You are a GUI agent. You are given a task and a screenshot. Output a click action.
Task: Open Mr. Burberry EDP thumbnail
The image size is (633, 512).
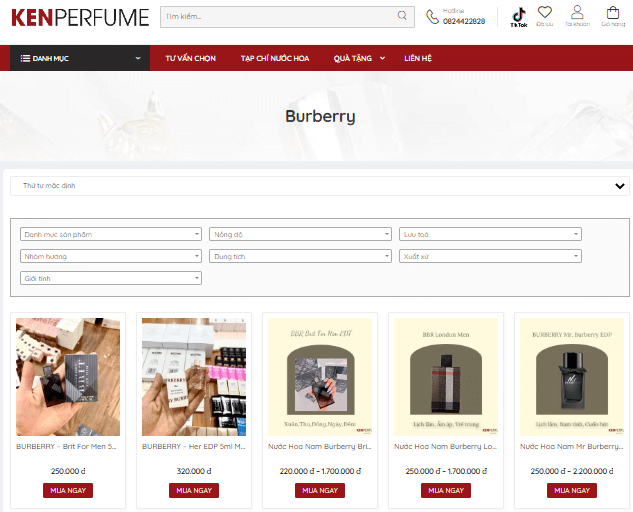point(572,377)
